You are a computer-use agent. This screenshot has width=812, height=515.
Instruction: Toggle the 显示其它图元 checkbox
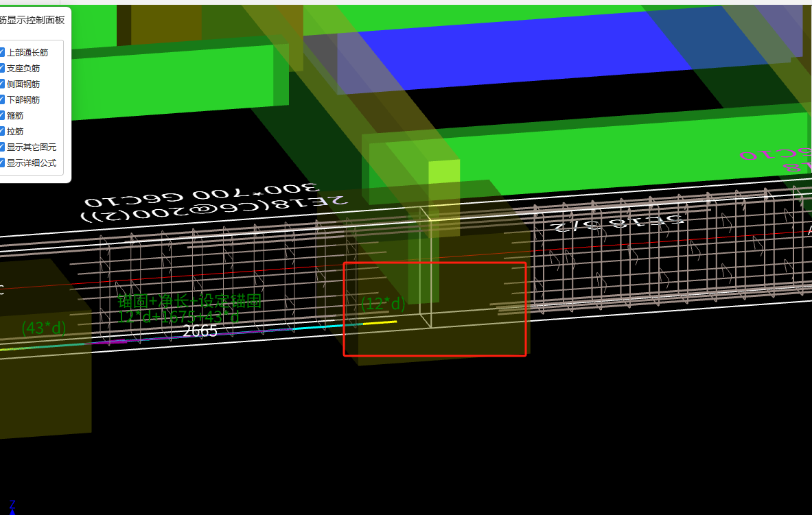(x=2, y=147)
